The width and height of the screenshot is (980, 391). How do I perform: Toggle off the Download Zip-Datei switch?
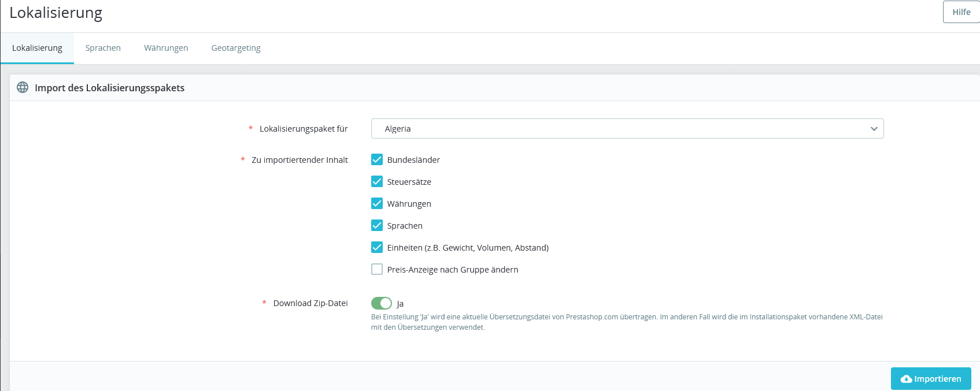[382, 303]
